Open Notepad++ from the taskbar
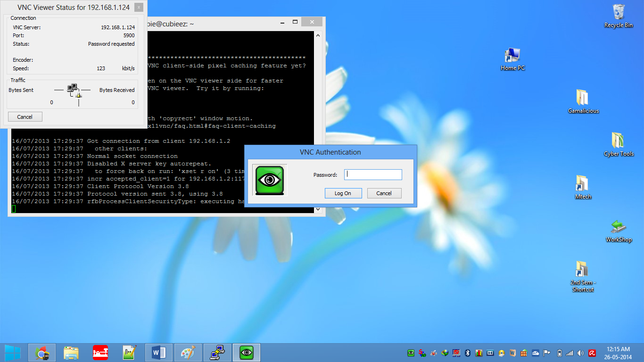The image size is (644, 362). pyautogui.click(x=130, y=353)
